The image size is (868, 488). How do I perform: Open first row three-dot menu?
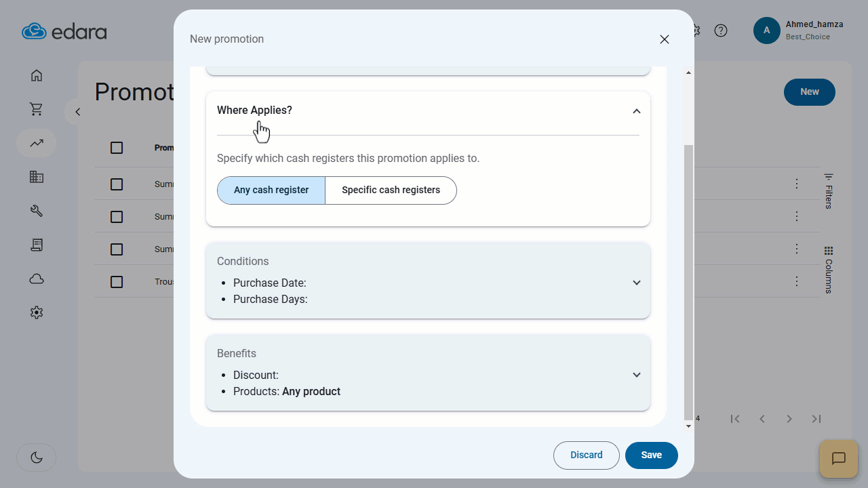(x=797, y=184)
